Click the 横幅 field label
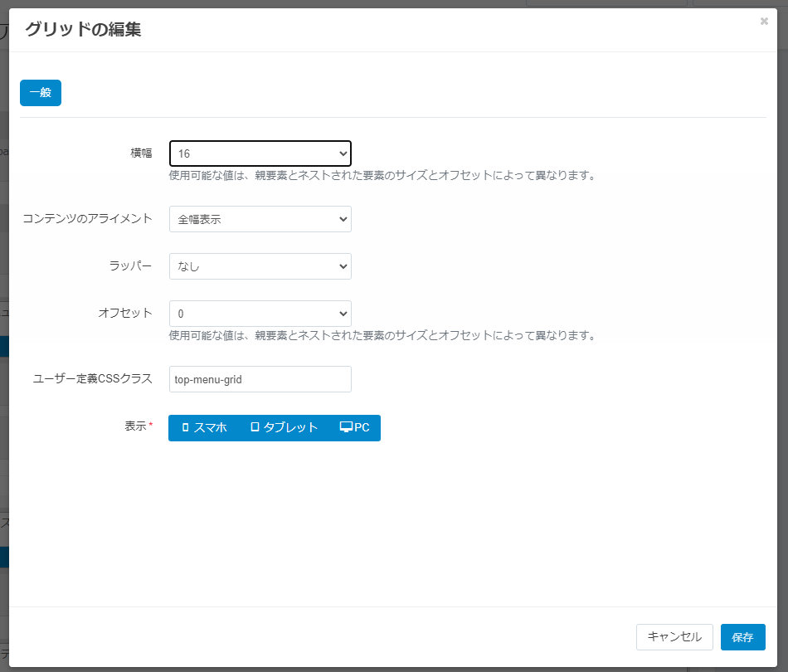Image resolution: width=788 pixels, height=672 pixels. click(x=141, y=153)
